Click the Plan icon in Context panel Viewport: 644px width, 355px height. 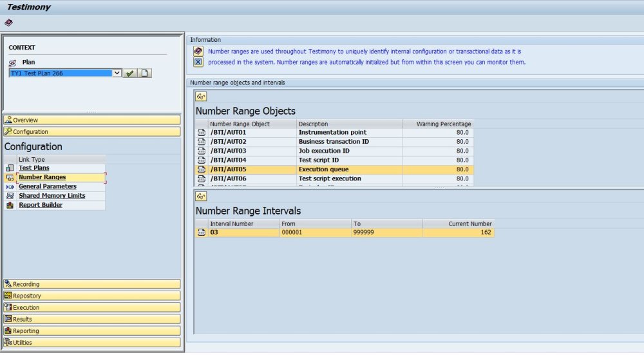coord(12,63)
